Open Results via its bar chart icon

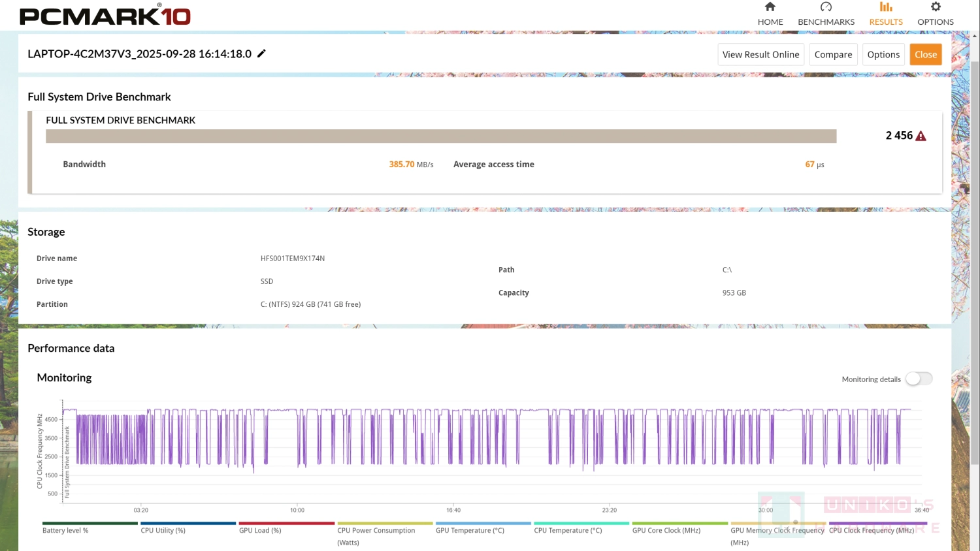886,7
